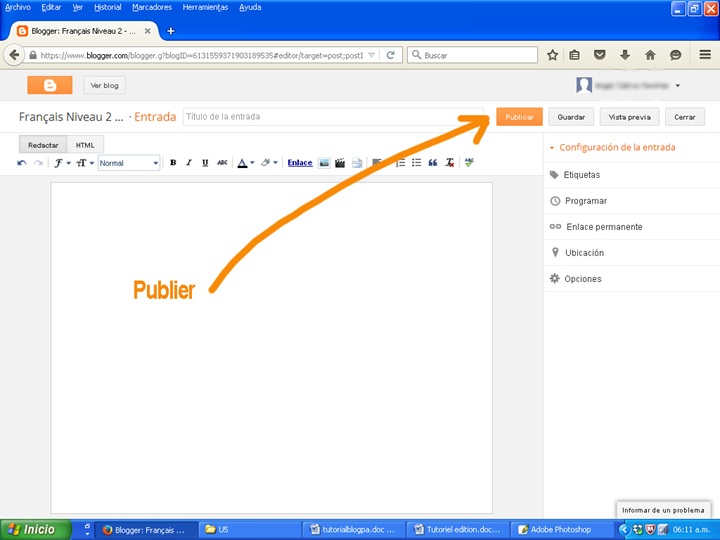720x540 pixels.
Task: Click the undo arrow in editor toolbar
Action: [22, 163]
